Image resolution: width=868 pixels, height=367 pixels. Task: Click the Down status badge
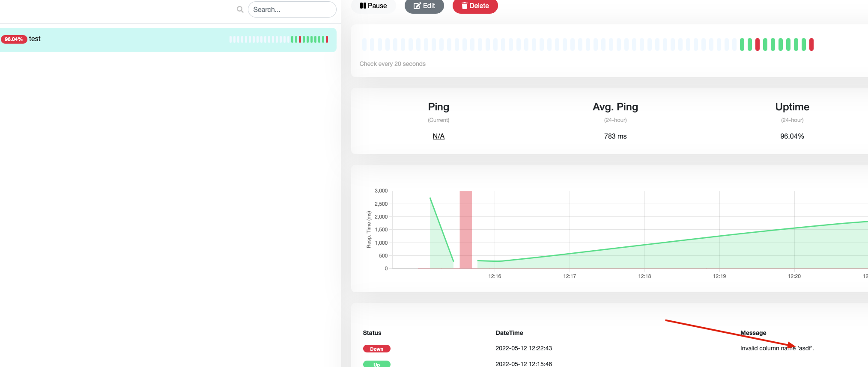377,349
